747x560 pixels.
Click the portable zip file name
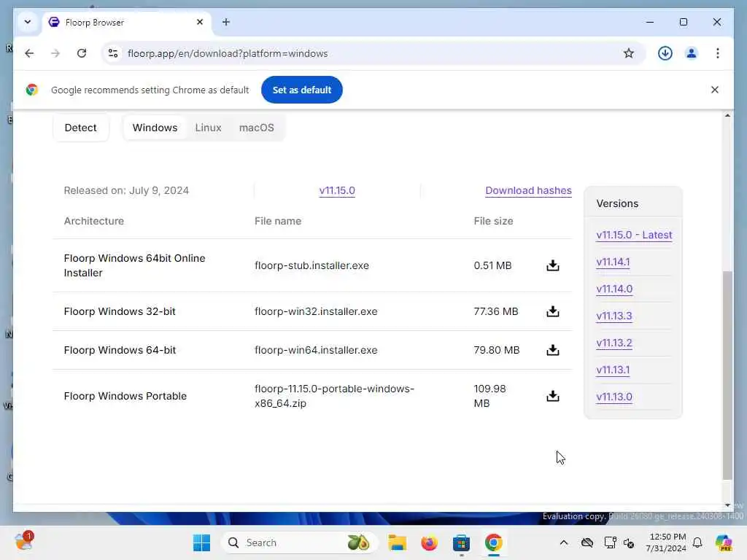click(334, 396)
